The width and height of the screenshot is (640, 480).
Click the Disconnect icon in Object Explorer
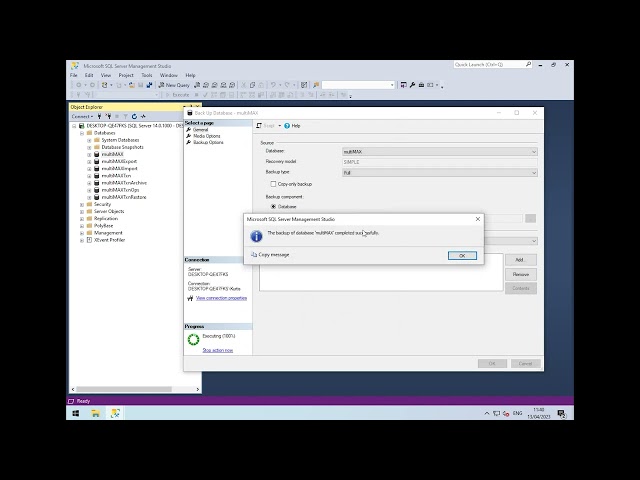click(109, 116)
